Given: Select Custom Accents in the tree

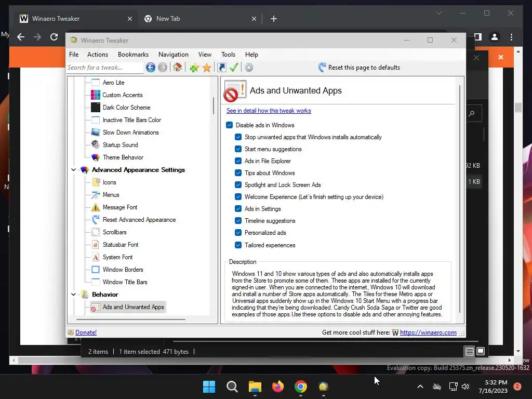Looking at the screenshot, I should 123,95.
